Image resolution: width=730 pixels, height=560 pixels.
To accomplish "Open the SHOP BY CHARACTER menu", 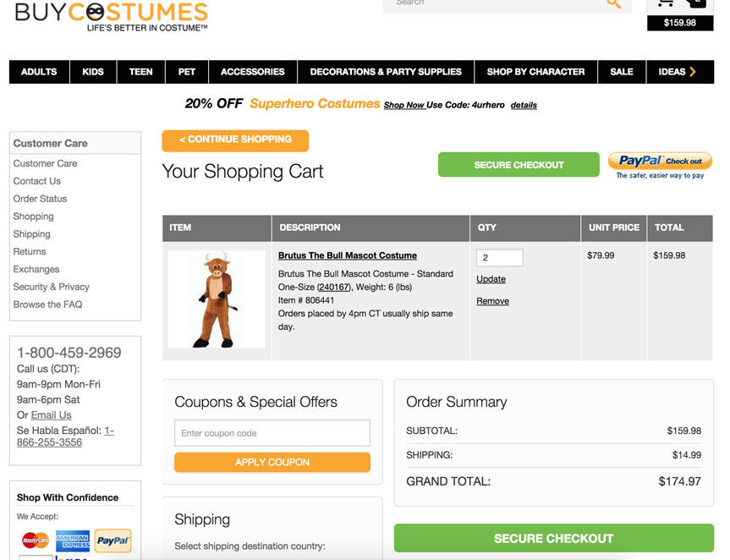I will 535,72.
